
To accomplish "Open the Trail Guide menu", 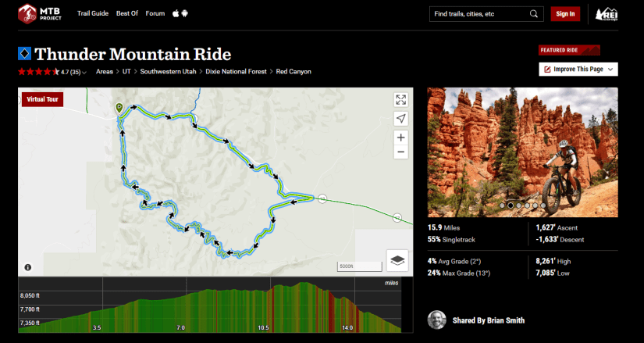I will tap(93, 14).
